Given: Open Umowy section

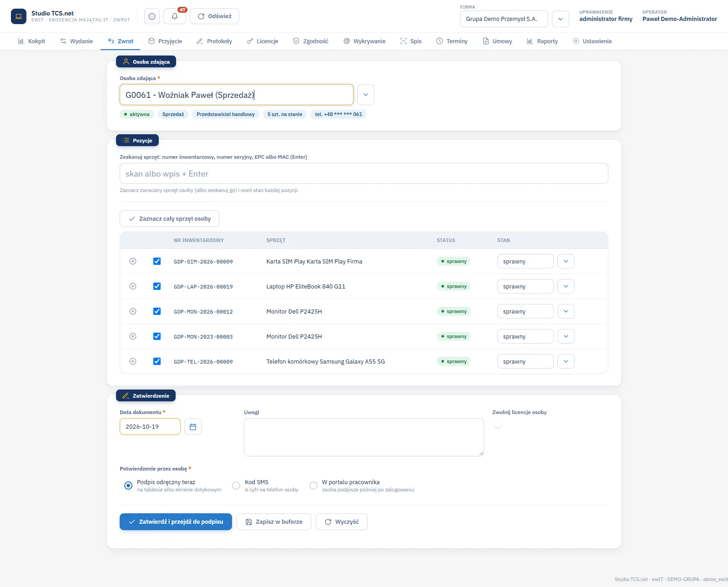Looking at the screenshot, I should click(498, 41).
